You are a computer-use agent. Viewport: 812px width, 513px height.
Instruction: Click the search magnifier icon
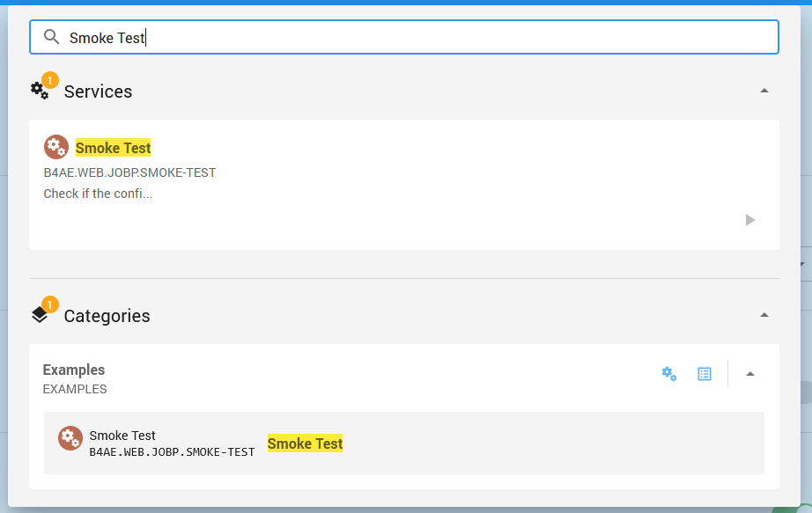point(51,37)
